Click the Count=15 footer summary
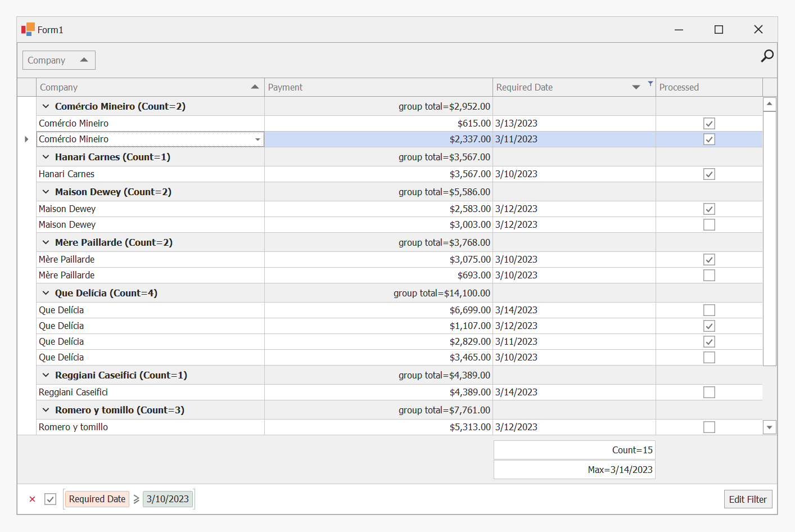 (x=574, y=450)
